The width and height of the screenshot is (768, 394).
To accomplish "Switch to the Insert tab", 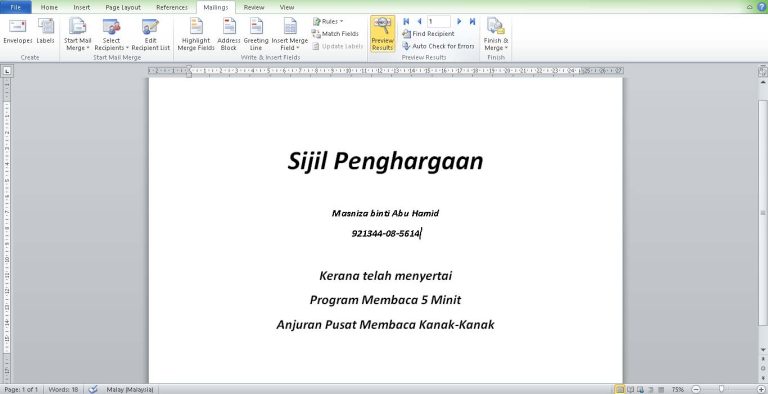I will point(81,7).
